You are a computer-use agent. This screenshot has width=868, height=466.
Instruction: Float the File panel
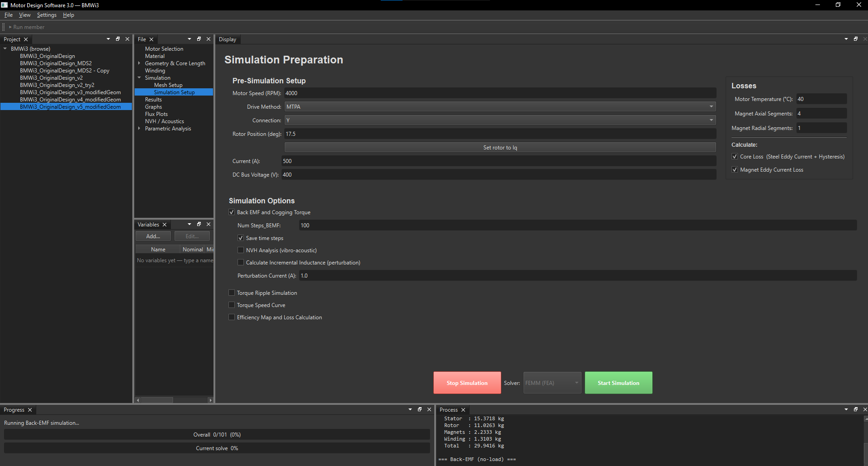click(199, 39)
